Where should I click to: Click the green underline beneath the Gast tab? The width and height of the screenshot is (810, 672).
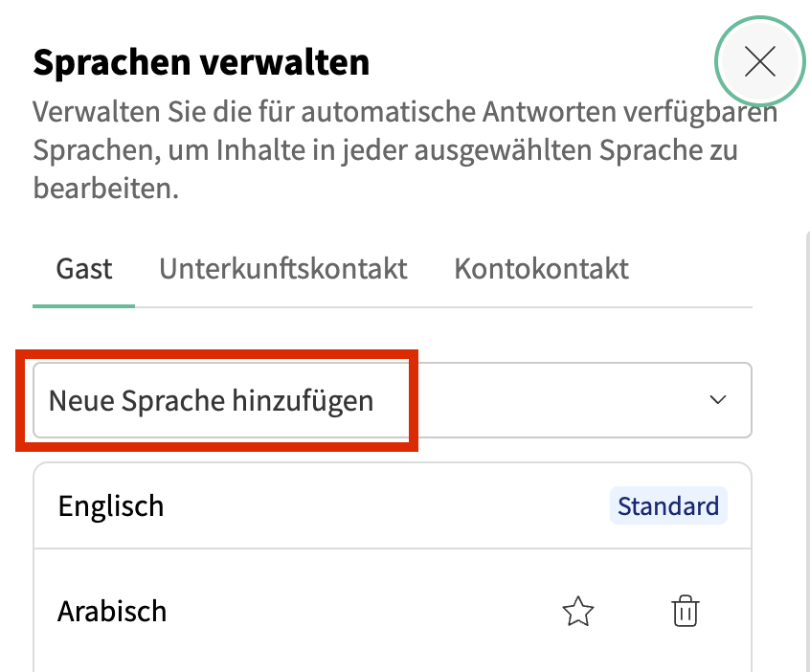pyautogui.click(x=84, y=305)
